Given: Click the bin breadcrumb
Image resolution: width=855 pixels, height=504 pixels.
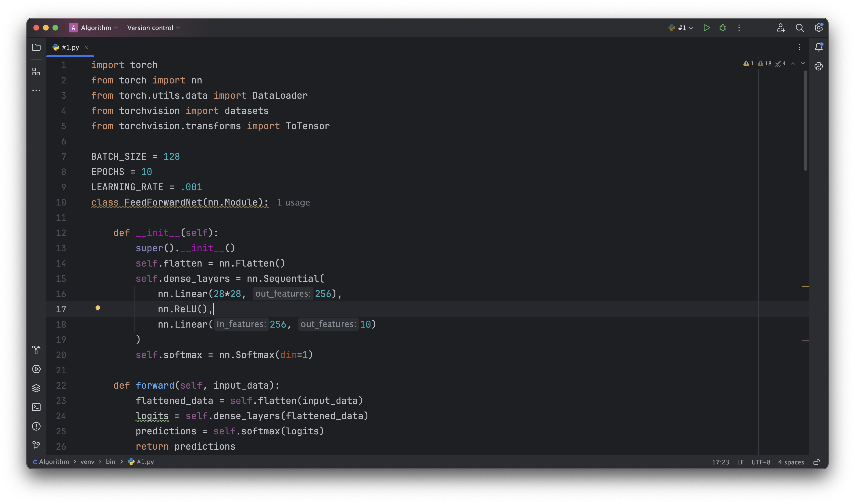Looking at the screenshot, I should [110, 462].
